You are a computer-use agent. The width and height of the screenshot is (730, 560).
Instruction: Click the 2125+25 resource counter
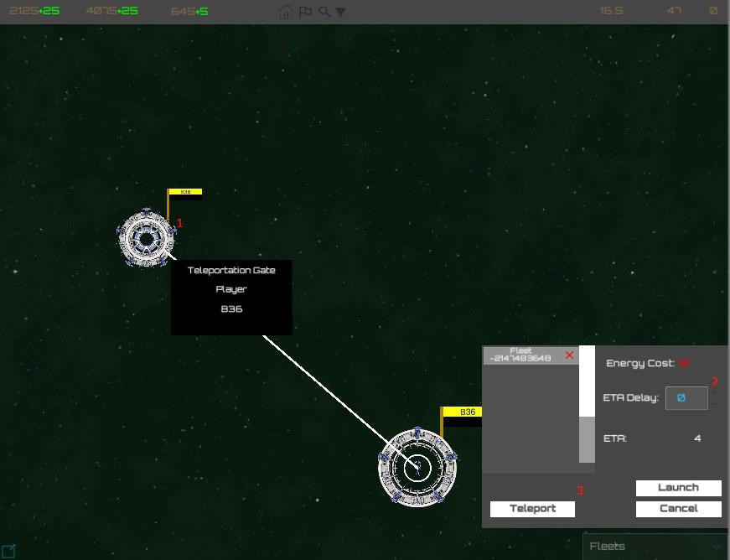pyautogui.click(x=34, y=11)
